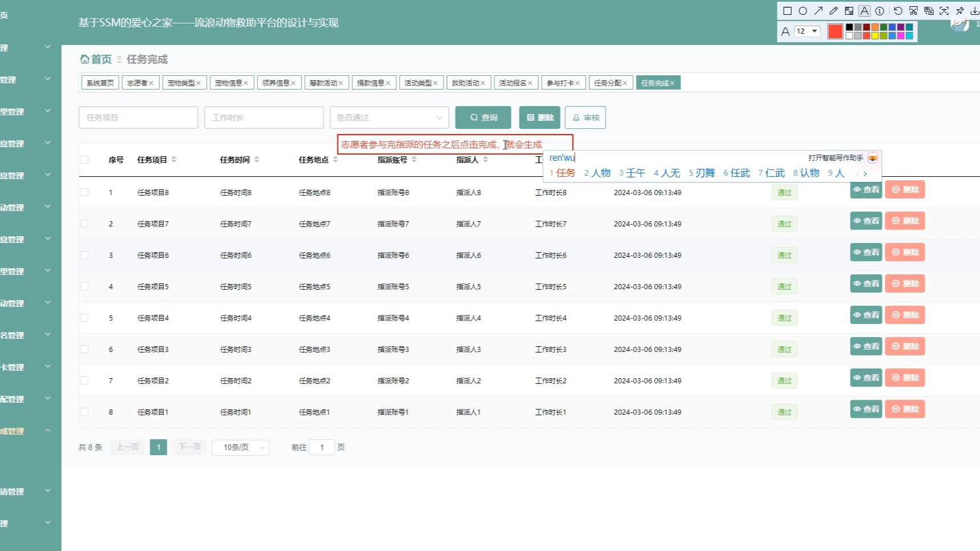The image size is (980, 551).
Task: Toggle the select-all header checkbox
Action: 84,160
